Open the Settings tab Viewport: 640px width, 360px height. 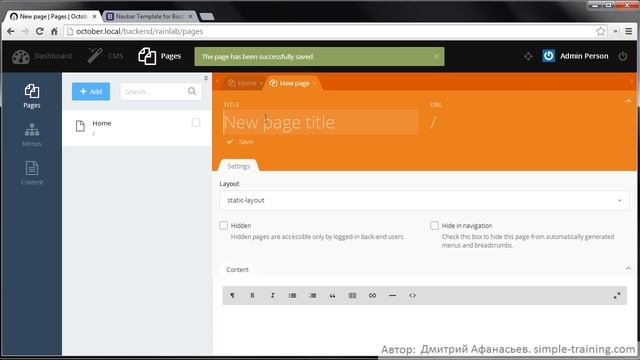(238, 166)
